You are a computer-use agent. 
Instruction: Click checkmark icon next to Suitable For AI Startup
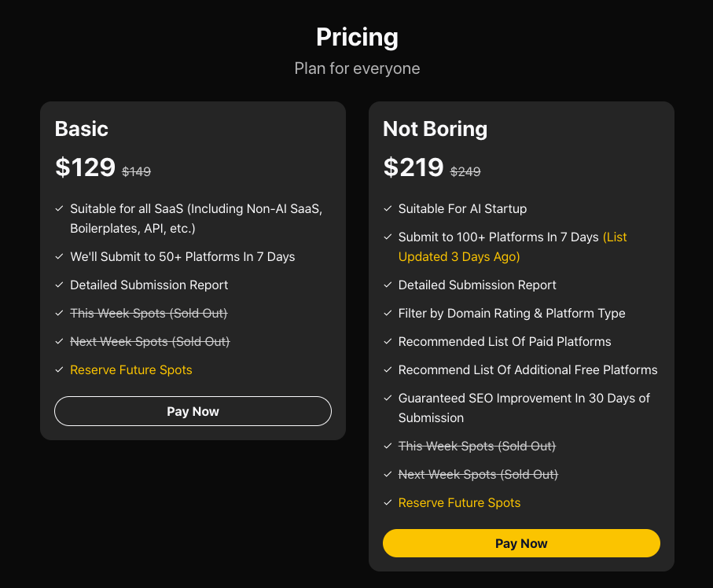click(388, 209)
